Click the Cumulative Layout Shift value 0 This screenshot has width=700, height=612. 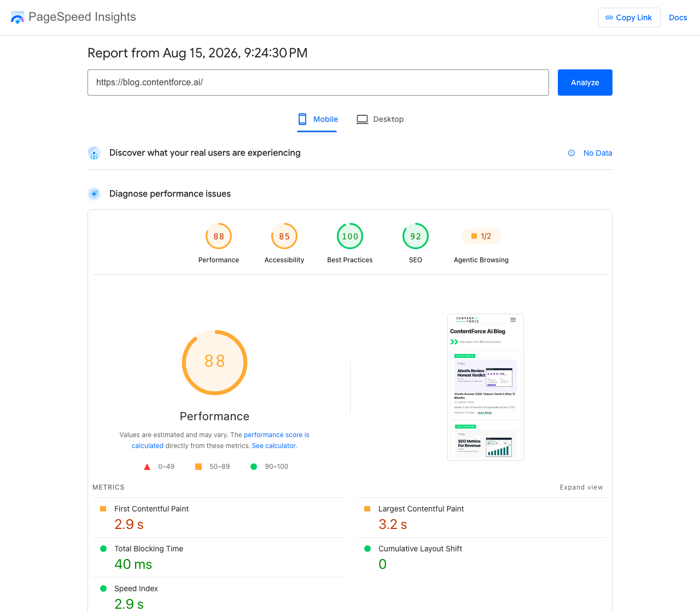[x=383, y=564]
